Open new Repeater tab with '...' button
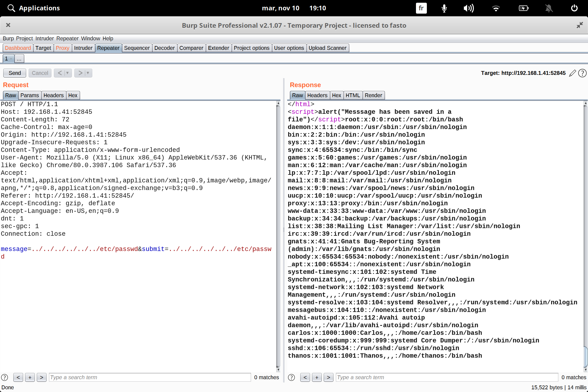Image resolution: width=588 pixels, height=392 pixels. coord(19,59)
